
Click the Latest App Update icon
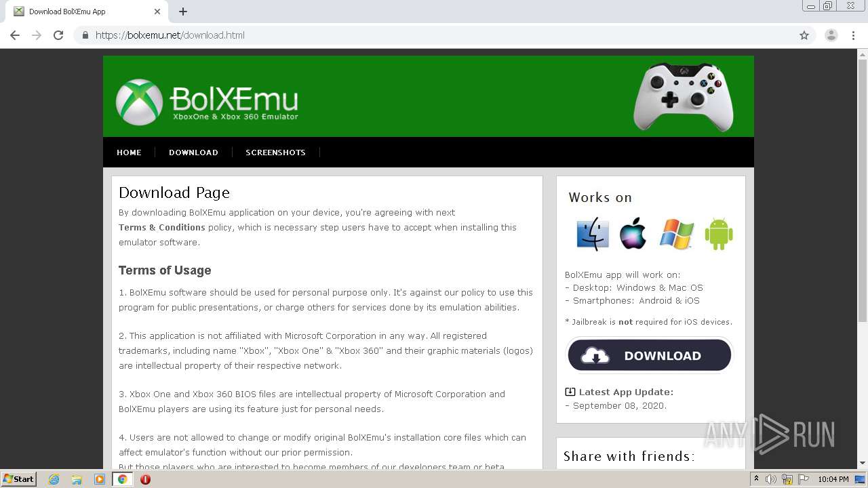pos(570,392)
